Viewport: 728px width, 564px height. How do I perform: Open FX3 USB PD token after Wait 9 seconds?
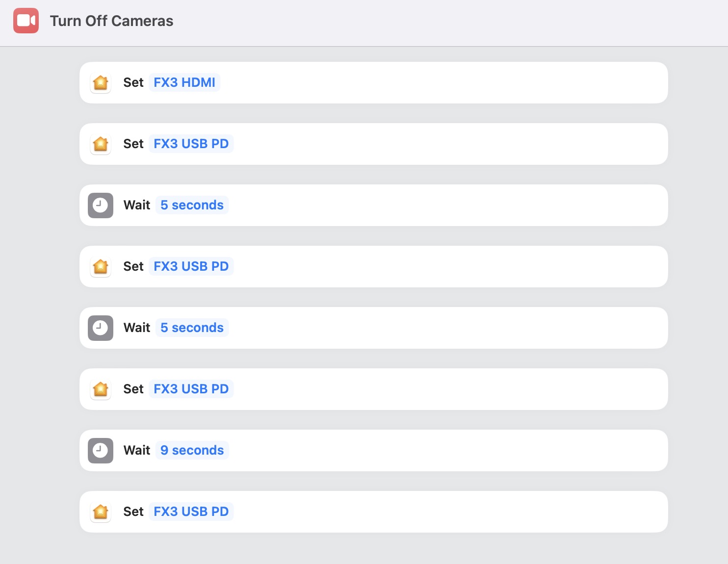191,512
